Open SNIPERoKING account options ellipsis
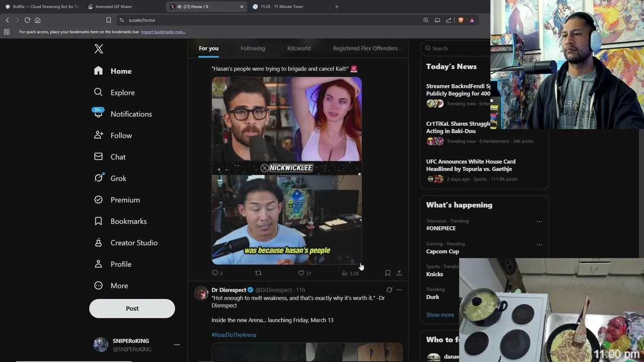The width and height of the screenshot is (644, 362). click(x=177, y=344)
